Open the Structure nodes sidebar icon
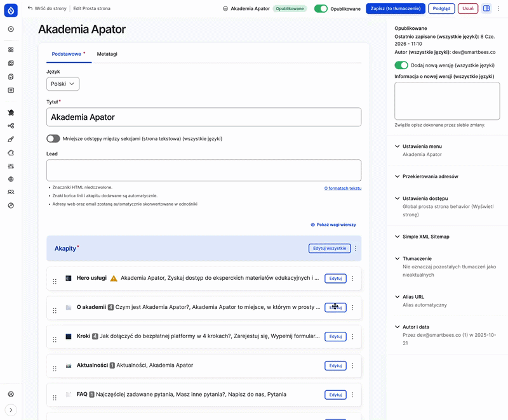508x420 pixels. [x=11, y=126]
